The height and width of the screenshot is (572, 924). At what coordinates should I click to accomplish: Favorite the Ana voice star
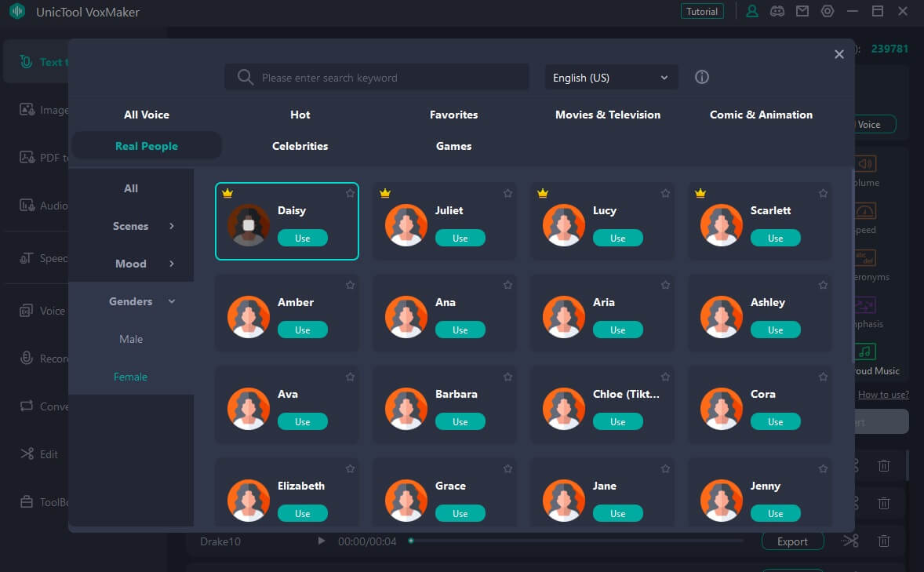point(507,286)
